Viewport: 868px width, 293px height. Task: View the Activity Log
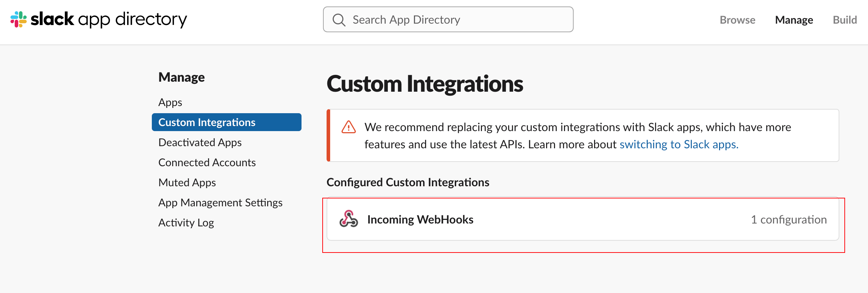coord(186,222)
